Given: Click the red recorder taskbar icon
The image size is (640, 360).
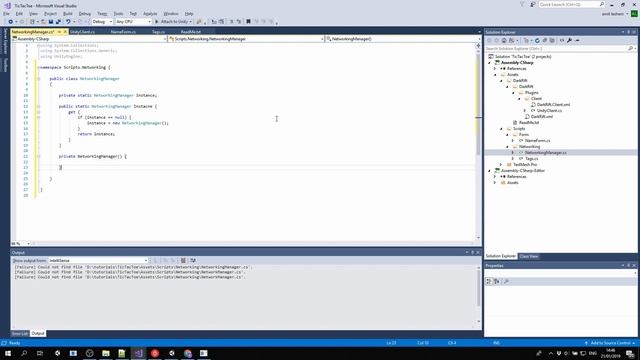Looking at the screenshot, I should click(x=155, y=353).
